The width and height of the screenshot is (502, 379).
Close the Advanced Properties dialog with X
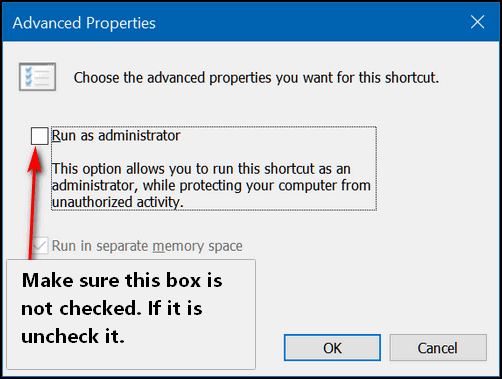click(477, 22)
